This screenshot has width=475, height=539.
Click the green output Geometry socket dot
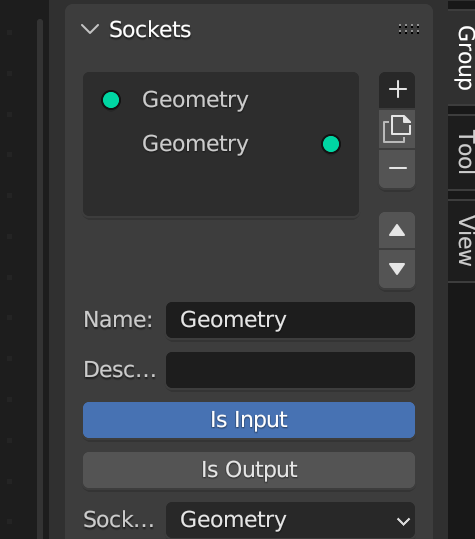pos(331,144)
